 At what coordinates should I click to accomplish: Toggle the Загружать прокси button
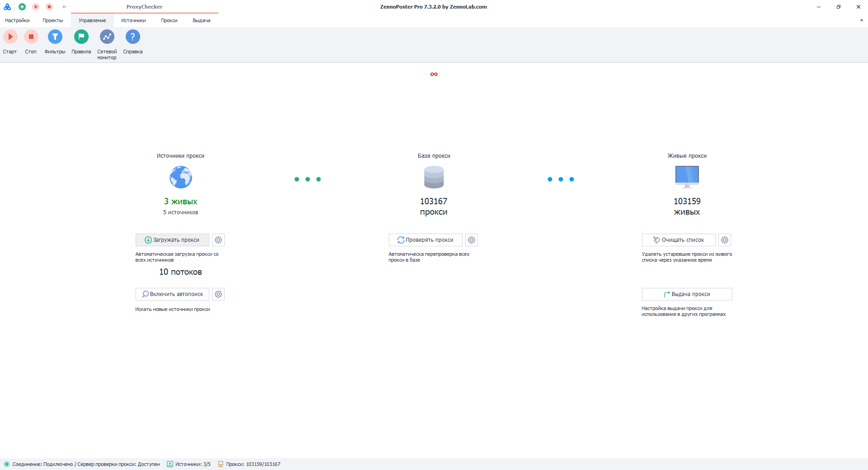[x=172, y=240]
